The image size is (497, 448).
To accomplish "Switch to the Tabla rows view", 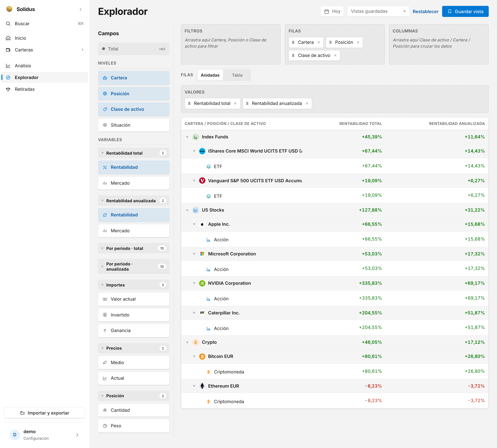I will (237, 75).
